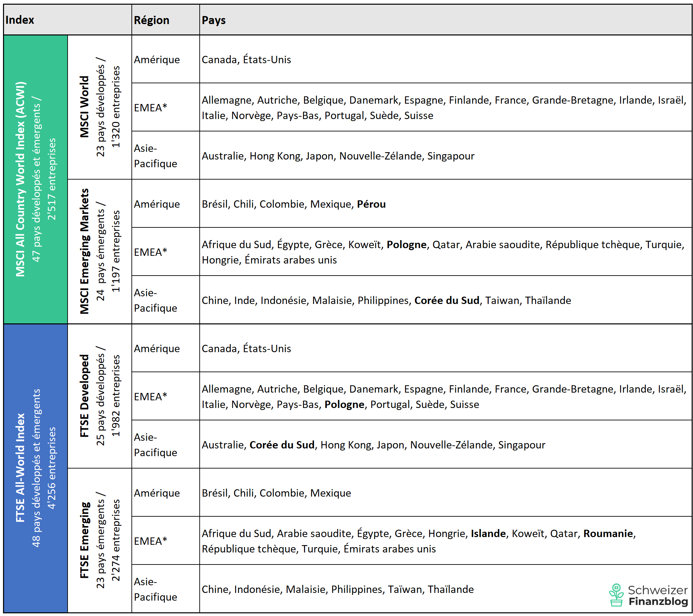Image resolution: width=693 pixels, height=616 pixels.
Task: Click the green MSCI All Country World Index cell
Action: 35,179
